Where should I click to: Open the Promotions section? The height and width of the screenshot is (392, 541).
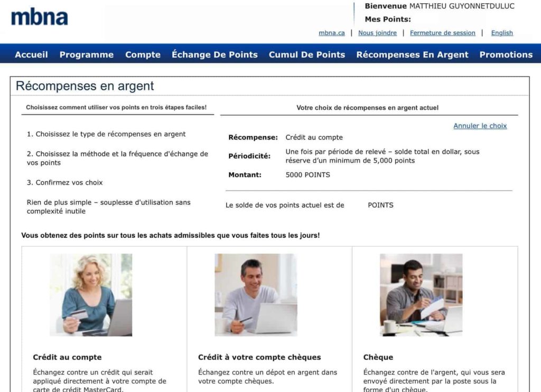[506, 54]
